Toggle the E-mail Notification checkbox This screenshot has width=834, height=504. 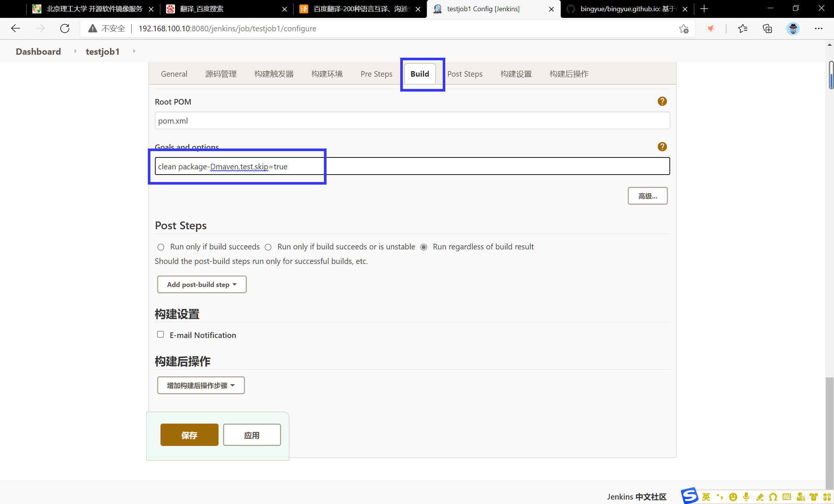pos(160,334)
